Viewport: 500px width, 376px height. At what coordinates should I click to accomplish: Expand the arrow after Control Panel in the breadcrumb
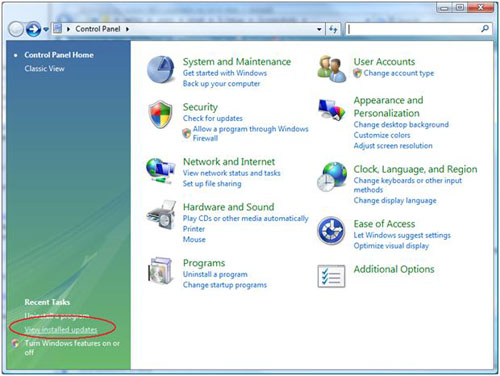pyautogui.click(x=127, y=29)
